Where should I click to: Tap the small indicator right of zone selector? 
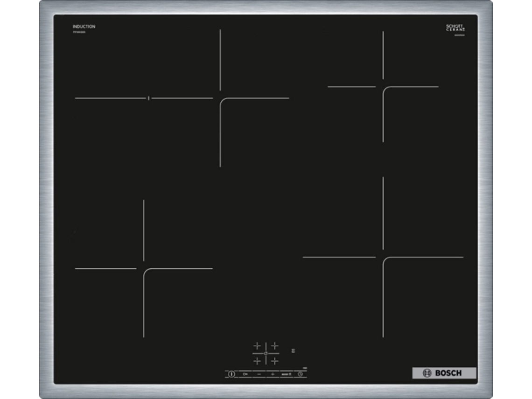pyautogui.click(x=293, y=350)
